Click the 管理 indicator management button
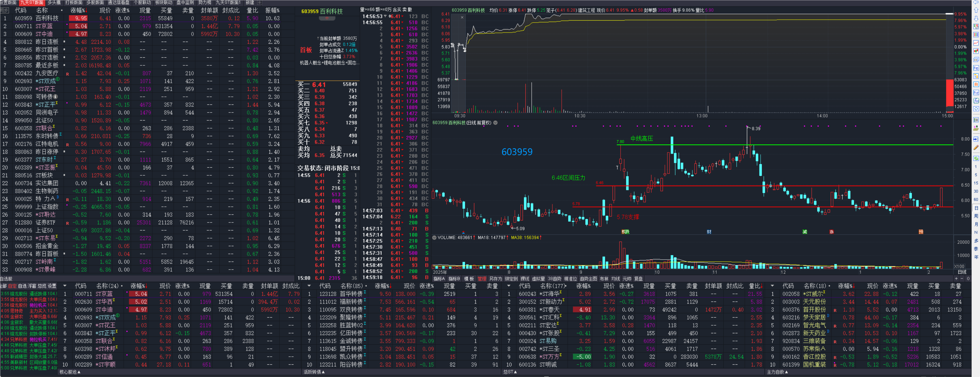980x377 pixels. pyautogui.click(x=482, y=278)
